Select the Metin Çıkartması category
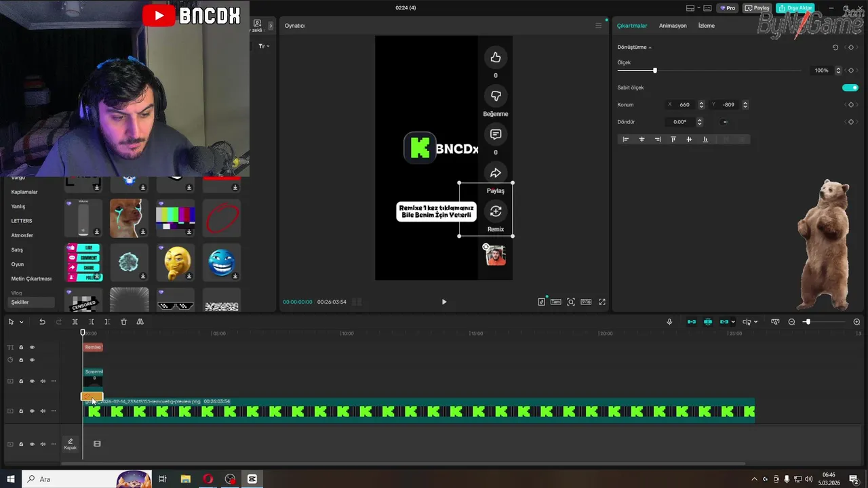This screenshot has height=488, width=868. click(31, 279)
